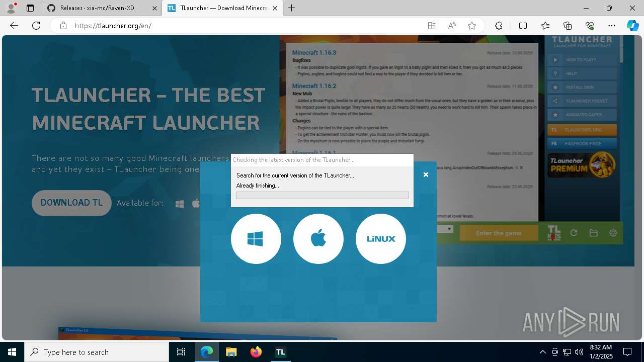
Task: Open TLauncher app on taskbar
Action: pos(281,352)
